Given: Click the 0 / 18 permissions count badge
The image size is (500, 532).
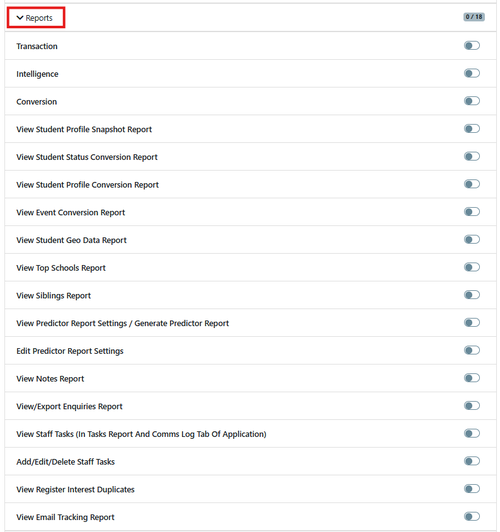Looking at the screenshot, I should pyautogui.click(x=474, y=17).
